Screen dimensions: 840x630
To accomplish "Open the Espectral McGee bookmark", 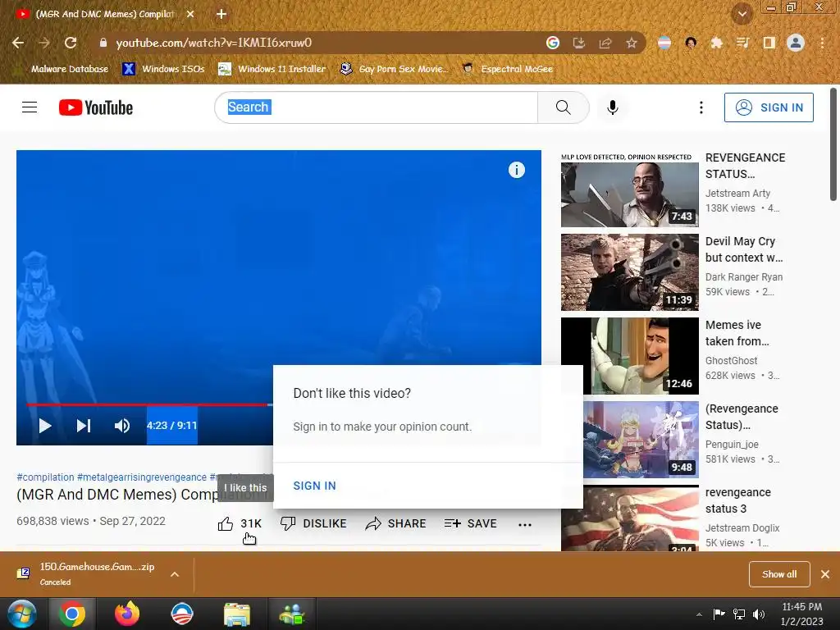I will coord(507,69).
